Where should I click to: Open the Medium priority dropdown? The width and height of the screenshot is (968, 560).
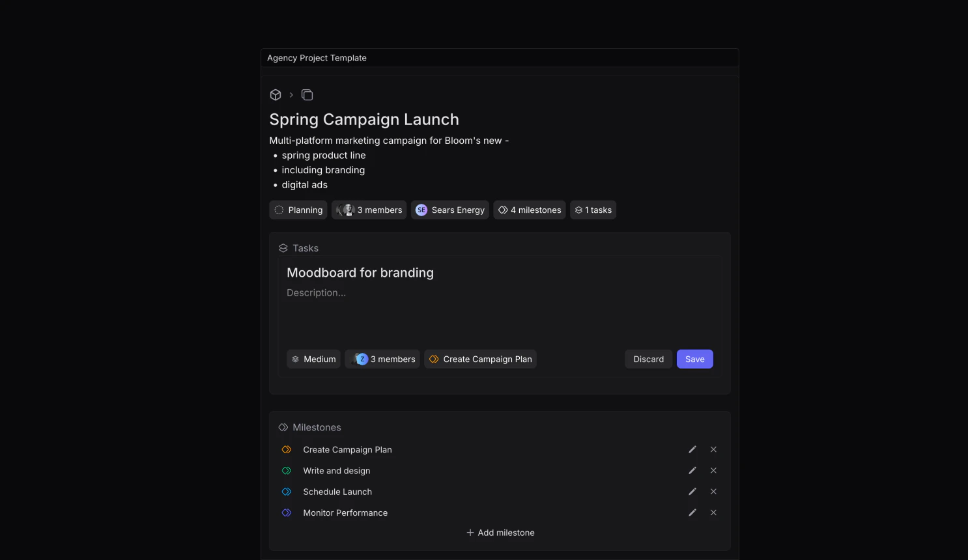(313, 359)
